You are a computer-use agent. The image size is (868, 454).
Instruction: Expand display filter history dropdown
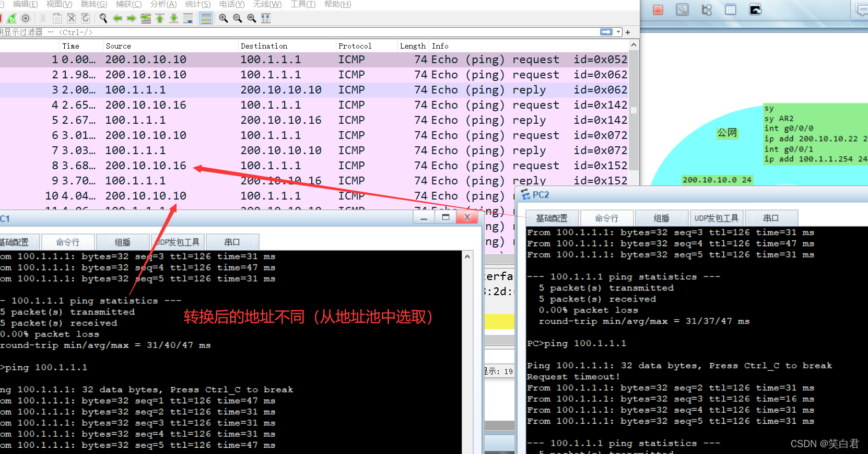619,32
